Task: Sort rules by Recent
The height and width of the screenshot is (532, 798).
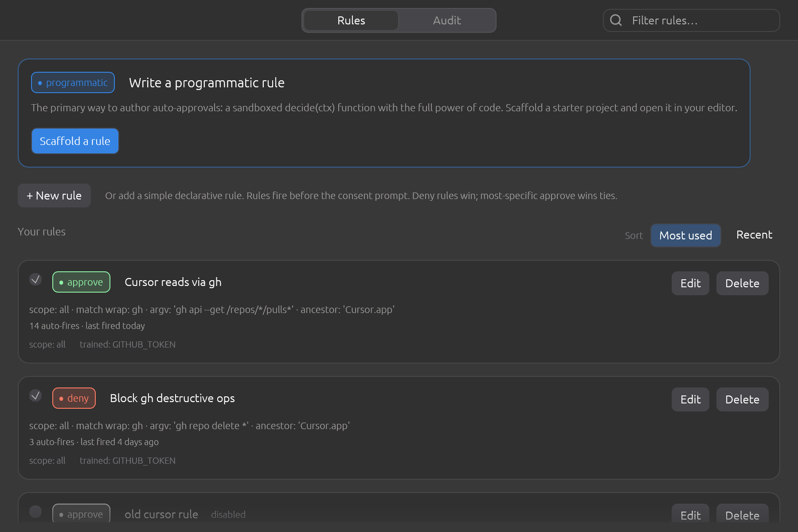Action: click(754, 235)
